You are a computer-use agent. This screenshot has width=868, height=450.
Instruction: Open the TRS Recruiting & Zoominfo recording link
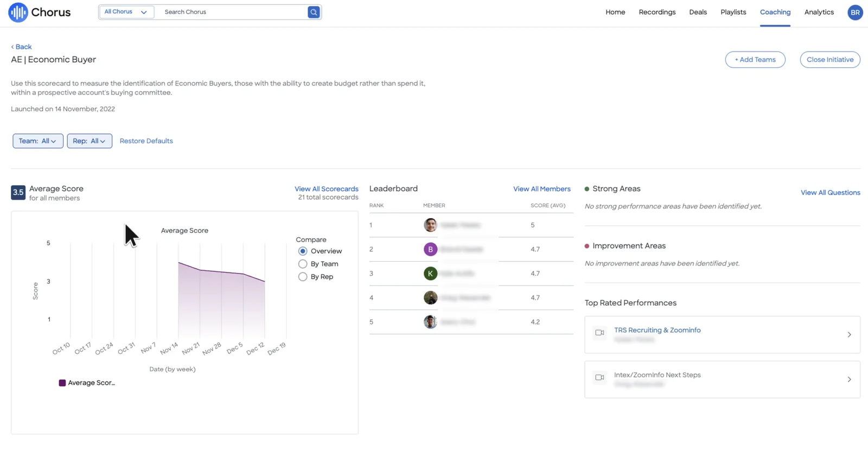pos(657,330)
